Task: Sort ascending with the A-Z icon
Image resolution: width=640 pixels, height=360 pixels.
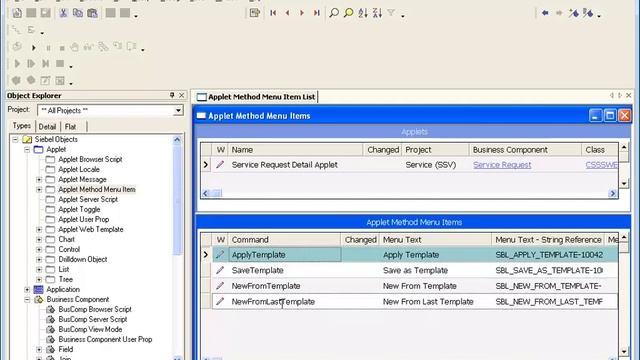Action: [363, 13]
